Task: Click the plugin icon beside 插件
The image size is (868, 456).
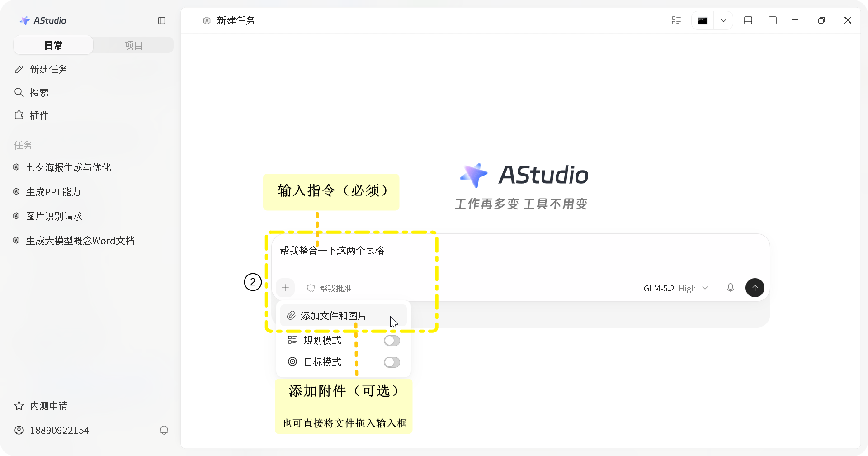Action: 19,115
